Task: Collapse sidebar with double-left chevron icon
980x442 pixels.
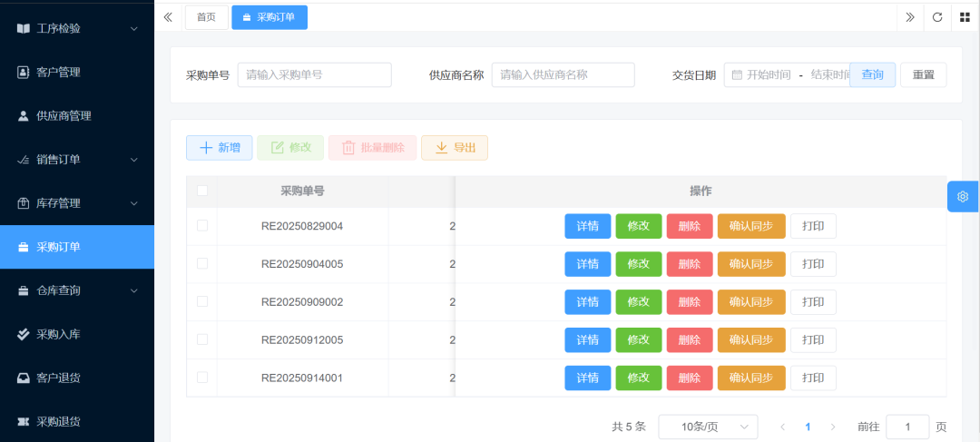Action: (168, 17)
